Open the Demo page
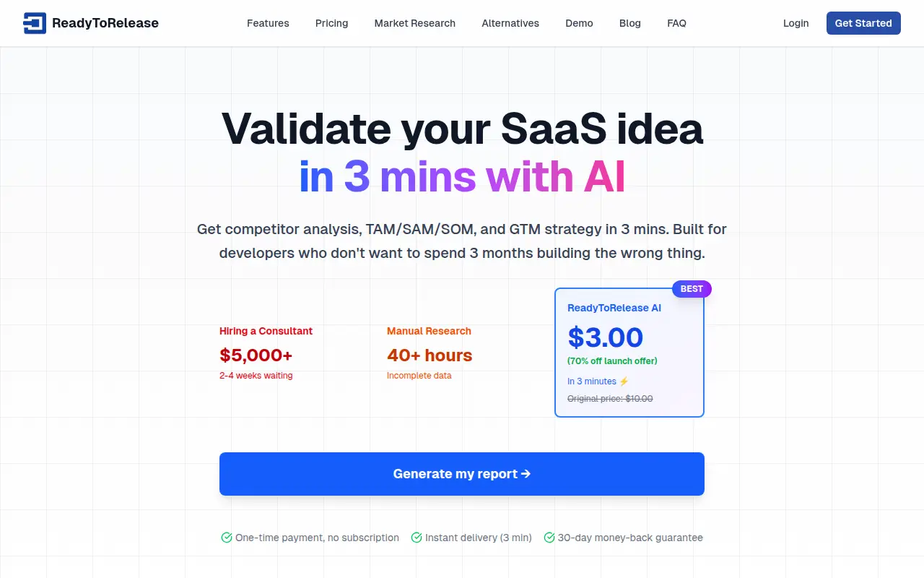This screenshot has width=924, height=578. coord(579,23)
